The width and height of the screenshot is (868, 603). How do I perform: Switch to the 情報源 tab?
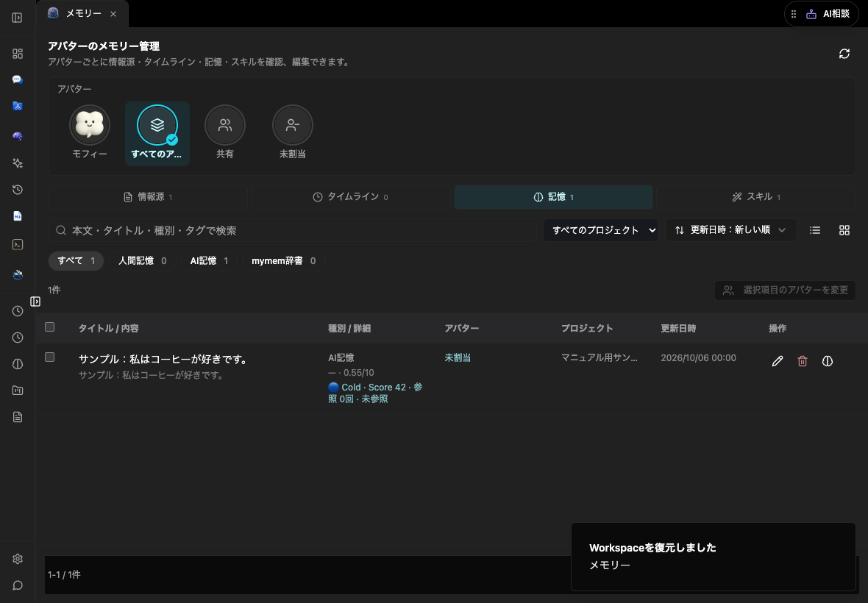click(x=148, y=197)
